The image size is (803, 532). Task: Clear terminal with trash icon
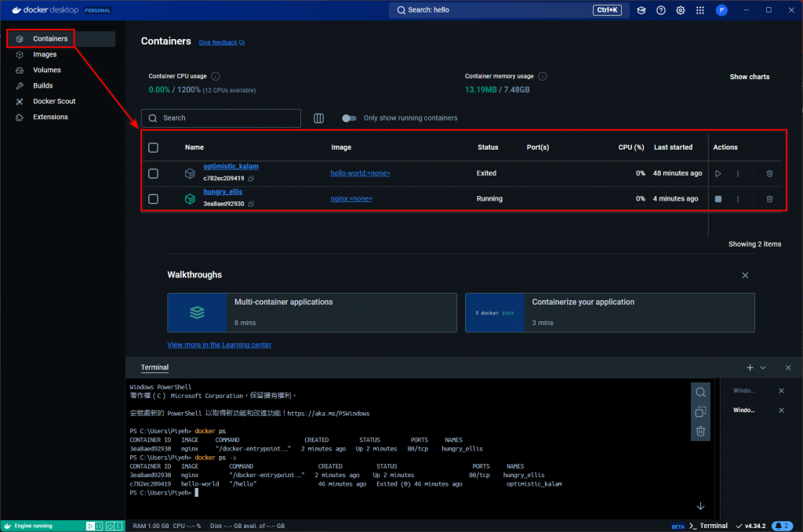pyautogui.click(x=700, y=431)
